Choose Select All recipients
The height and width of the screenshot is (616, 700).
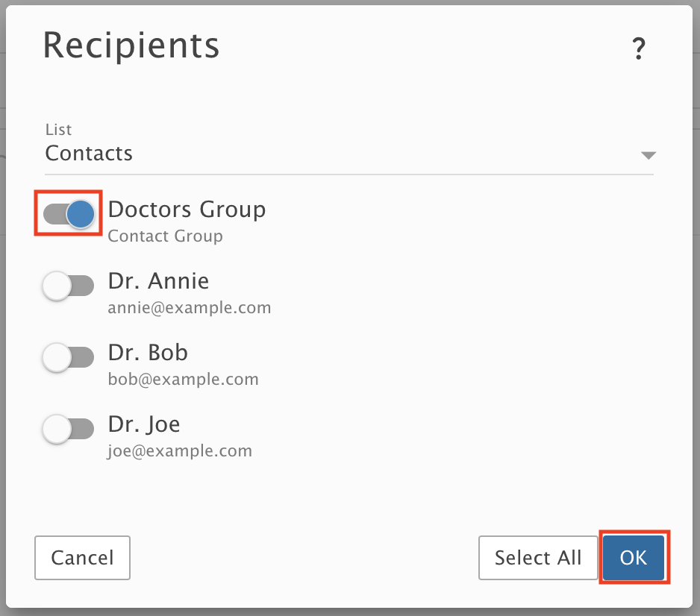coord(538,558)
